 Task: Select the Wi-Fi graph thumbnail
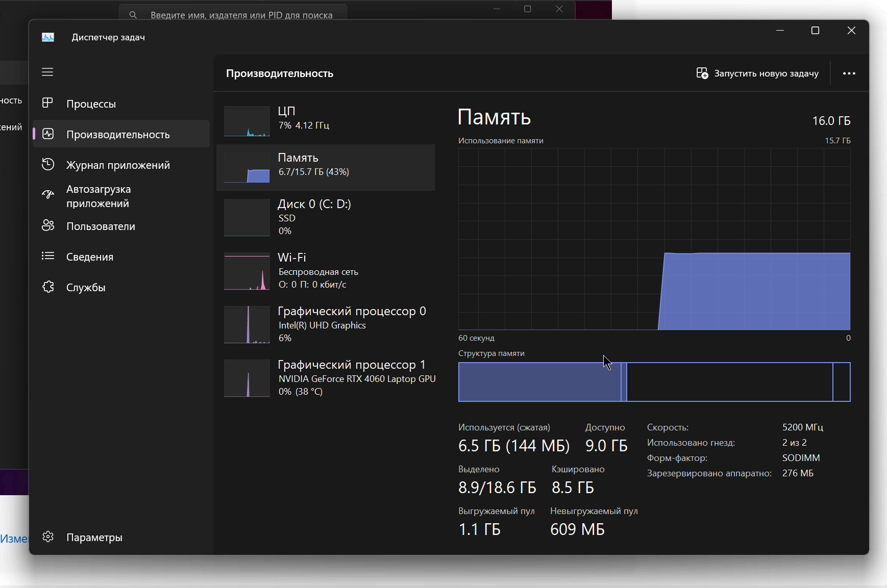pyautogui.click(x=247, y=271)
